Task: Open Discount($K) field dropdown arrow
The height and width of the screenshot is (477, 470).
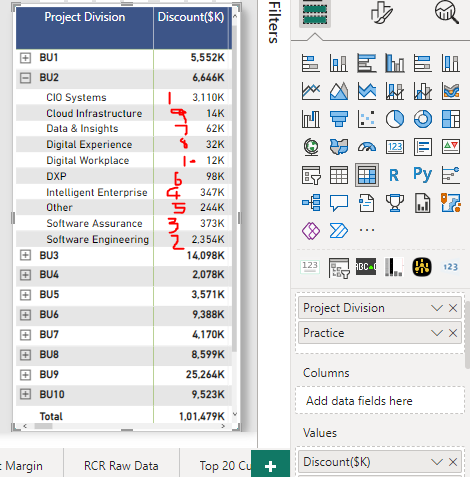Action: [437, 462]
